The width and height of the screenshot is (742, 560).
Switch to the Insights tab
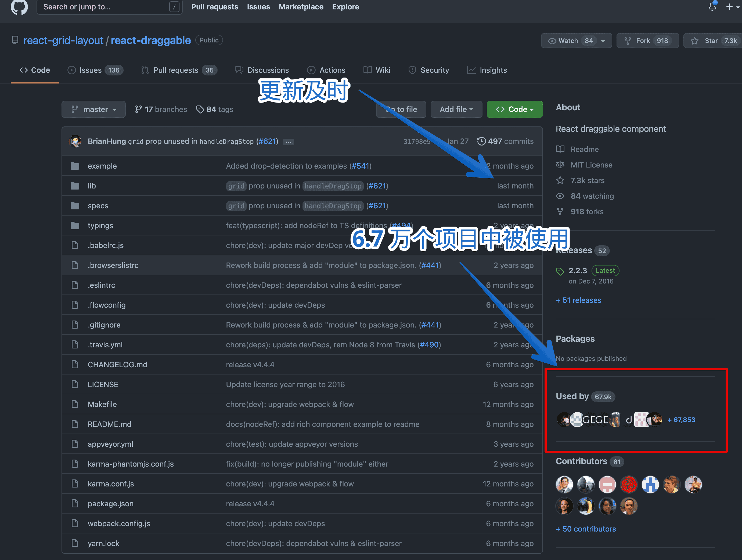[x=487, y=70]
